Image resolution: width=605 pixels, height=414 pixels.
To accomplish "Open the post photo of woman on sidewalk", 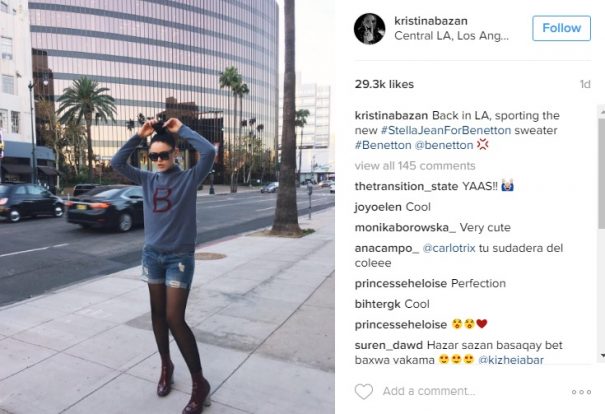I will click(x=167, y=207).
